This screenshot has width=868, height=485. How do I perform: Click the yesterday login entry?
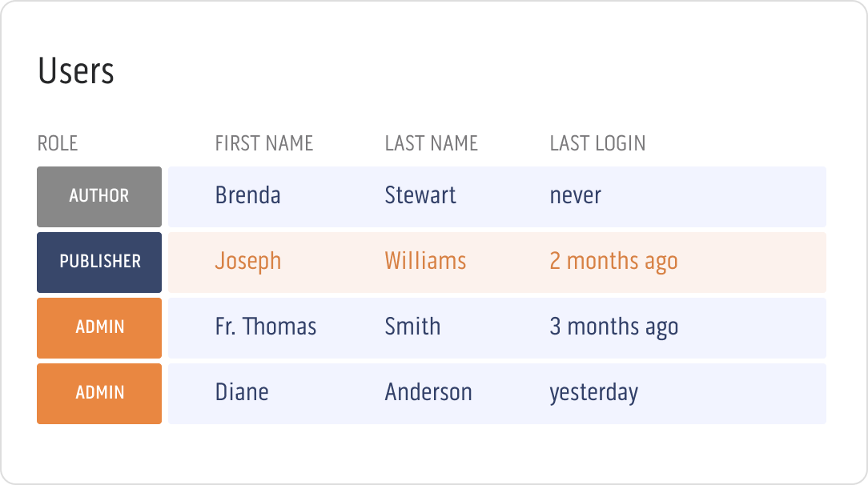[x=593, y=392]
